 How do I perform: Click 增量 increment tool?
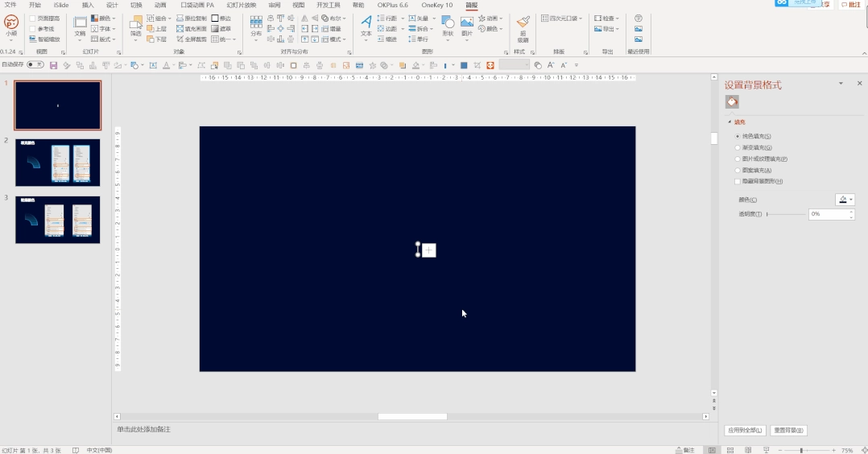(331, 29)
